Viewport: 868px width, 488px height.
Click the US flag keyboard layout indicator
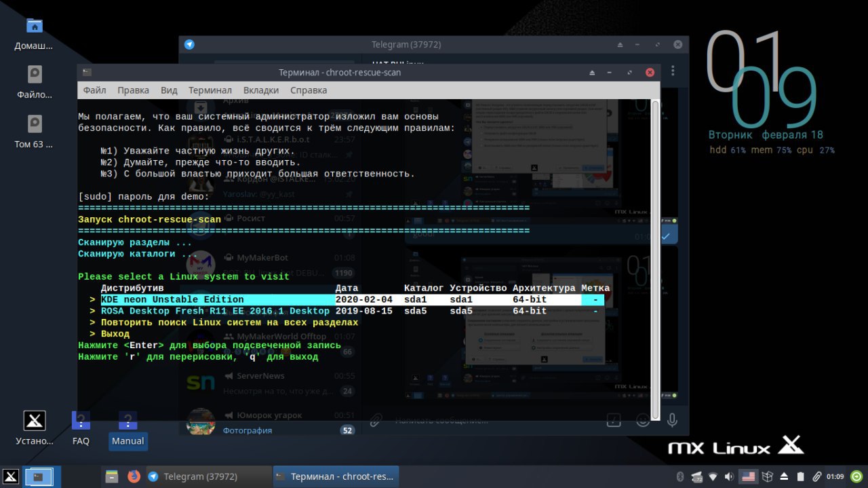tap(748, 476)
